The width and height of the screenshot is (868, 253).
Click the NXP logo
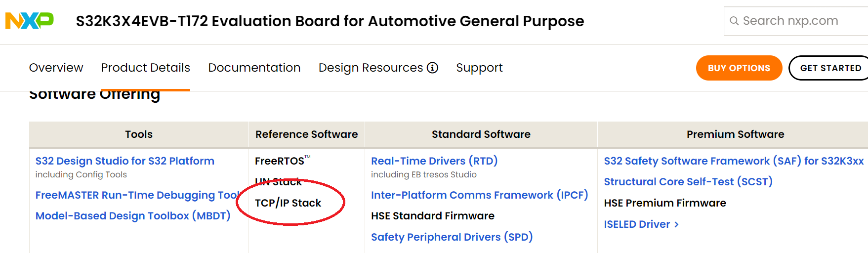tap(29, 21)
